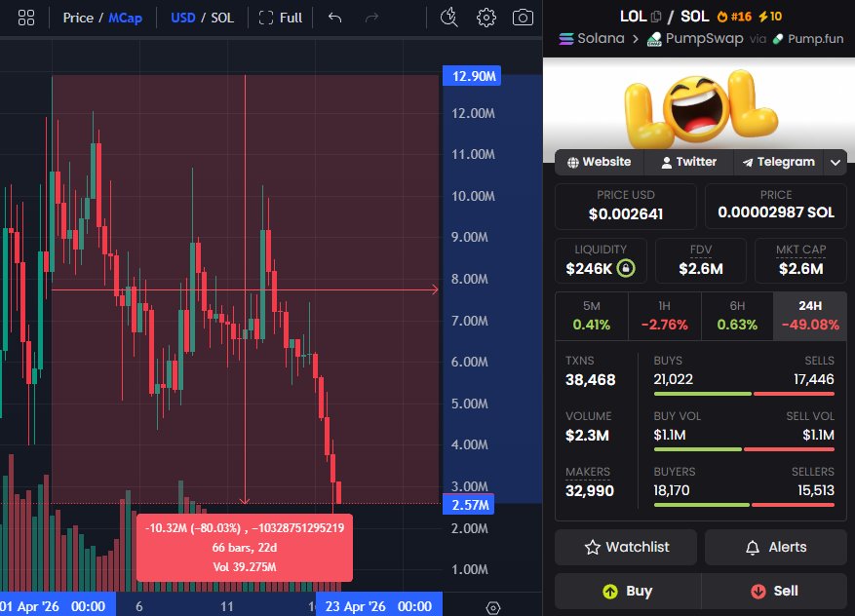Click the 0.00002987 SOL price box

775,206
